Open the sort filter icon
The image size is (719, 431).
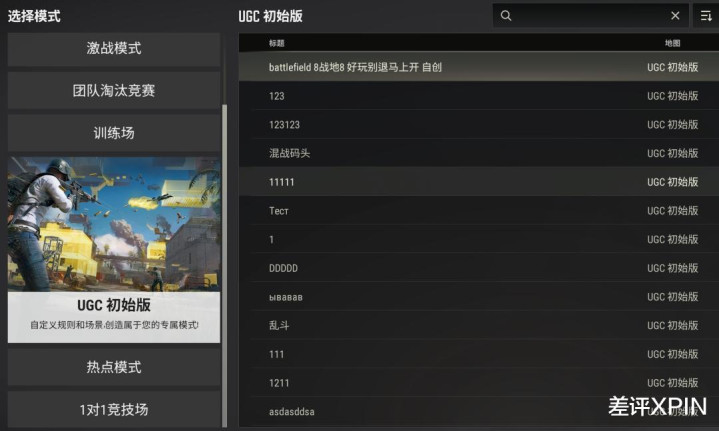pos(706,16)
